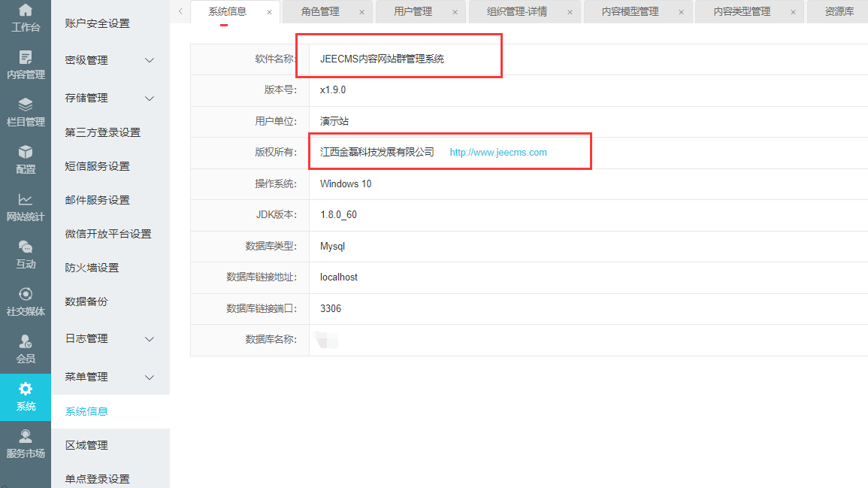The image size is (868, 488).
Task: Expand the 日志管理 submenu chevron
Action: (150, 338)
